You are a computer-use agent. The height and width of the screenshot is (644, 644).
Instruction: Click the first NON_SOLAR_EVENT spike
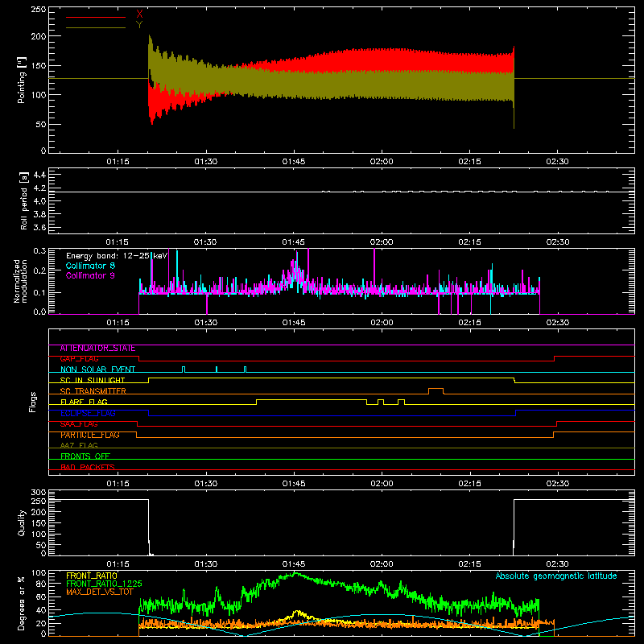point(184,369)
